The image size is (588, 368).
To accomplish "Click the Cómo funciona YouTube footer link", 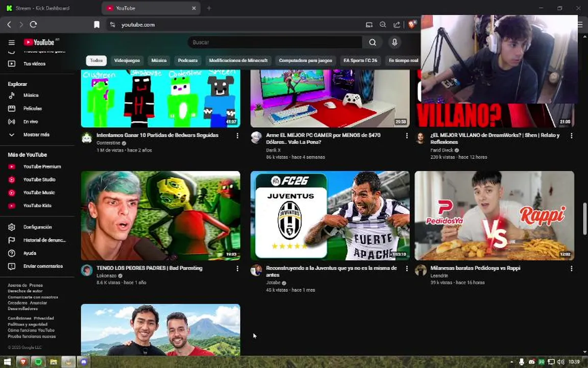I will (31, 331).
